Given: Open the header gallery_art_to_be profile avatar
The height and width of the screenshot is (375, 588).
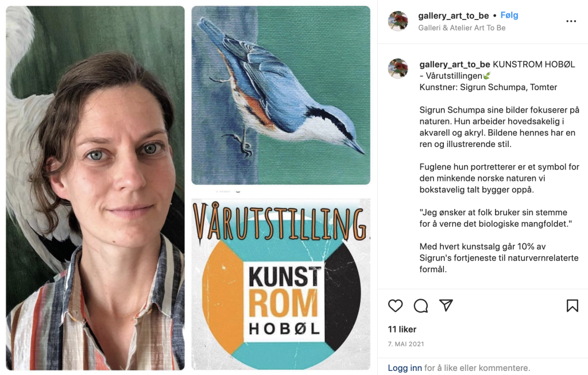Looking at the screenshot, I should (x=398, y=21).
